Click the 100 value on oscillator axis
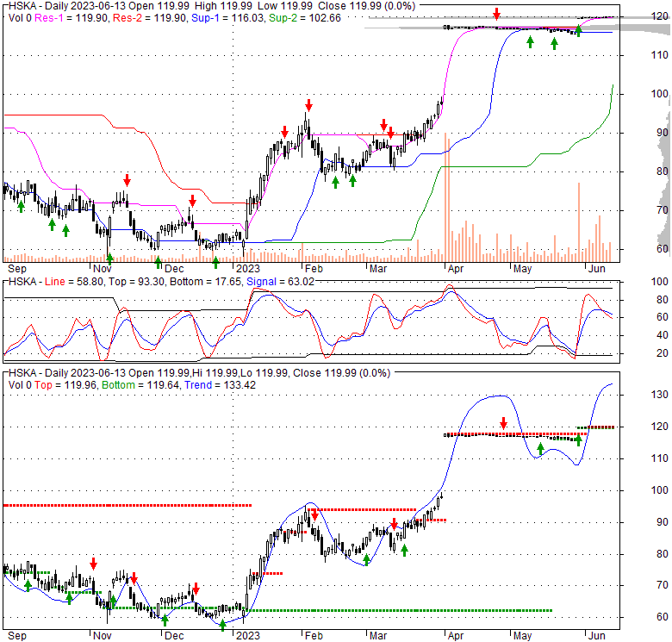This screenshot has height=642, width=672. [659, 282]
